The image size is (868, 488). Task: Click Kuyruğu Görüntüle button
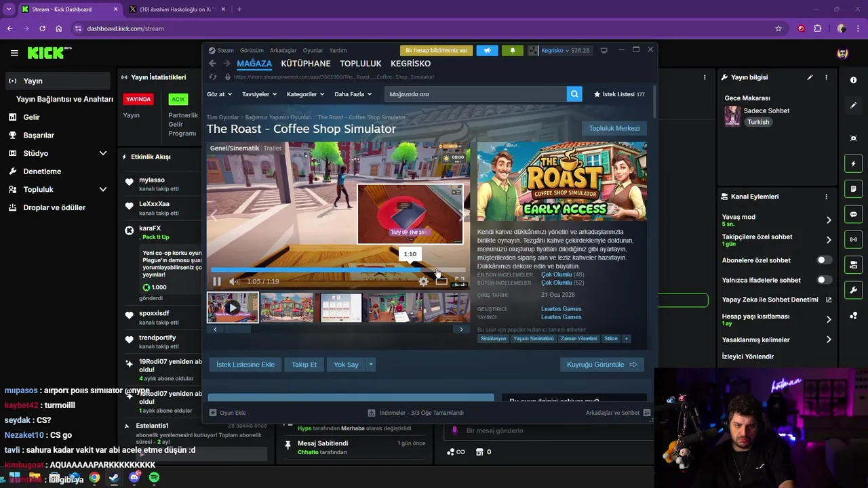(x=602, y=365)
